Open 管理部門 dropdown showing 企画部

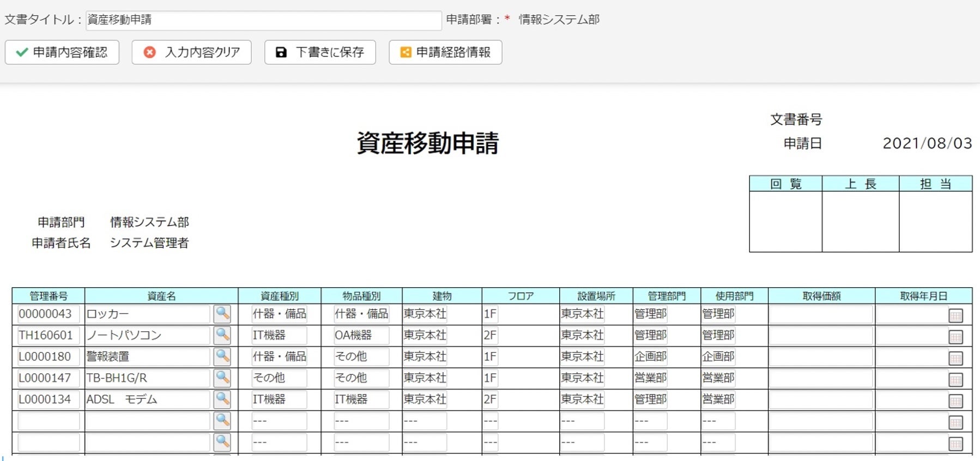pyautogui.click(x=650, y=356)
